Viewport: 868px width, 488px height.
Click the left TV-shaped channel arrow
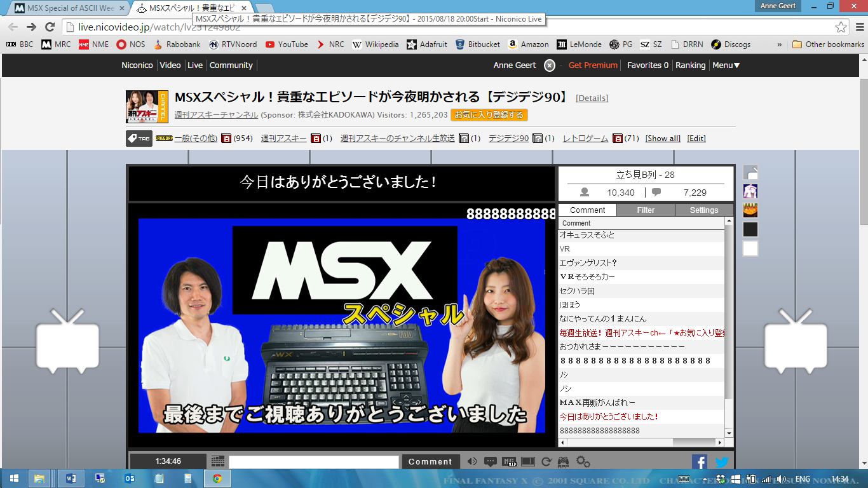click(x=69, y=341)
